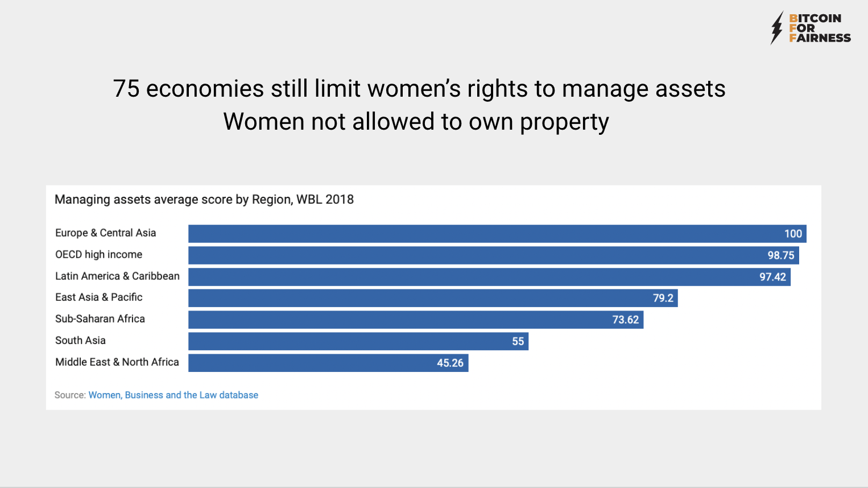Select the 'OECD high income' label
This screenshot has height=488, width=868.
point(98,254)
